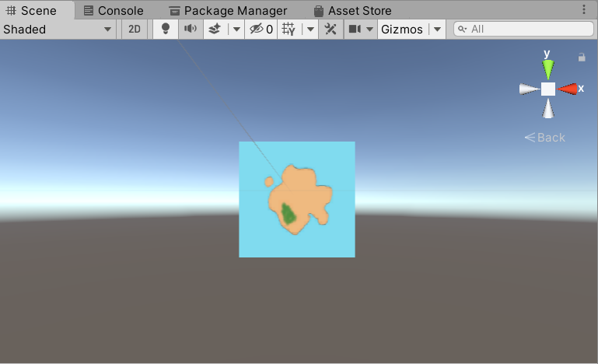Select the island map plane in scene
This screenshot has width=598, height=364.
pyautogui.click(x=297, y=200)
